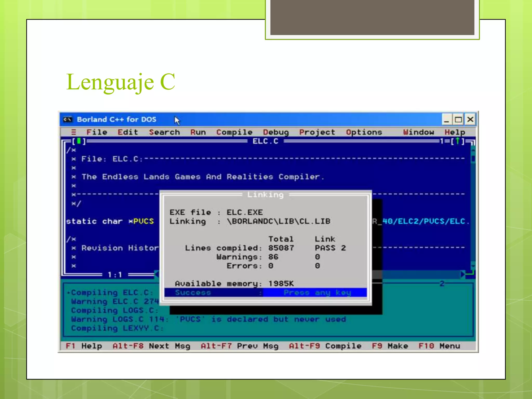Click the Alt-F9 Compile status bar shortcut
This screenshot has width=532, height=399.
click(x=325, y=346)
